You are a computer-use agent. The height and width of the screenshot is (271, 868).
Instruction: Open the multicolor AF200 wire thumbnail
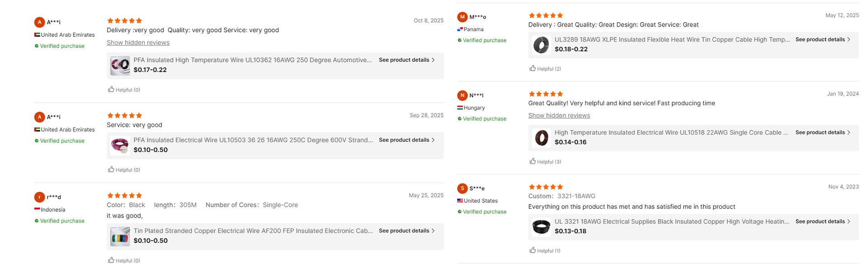pos(120,236)
